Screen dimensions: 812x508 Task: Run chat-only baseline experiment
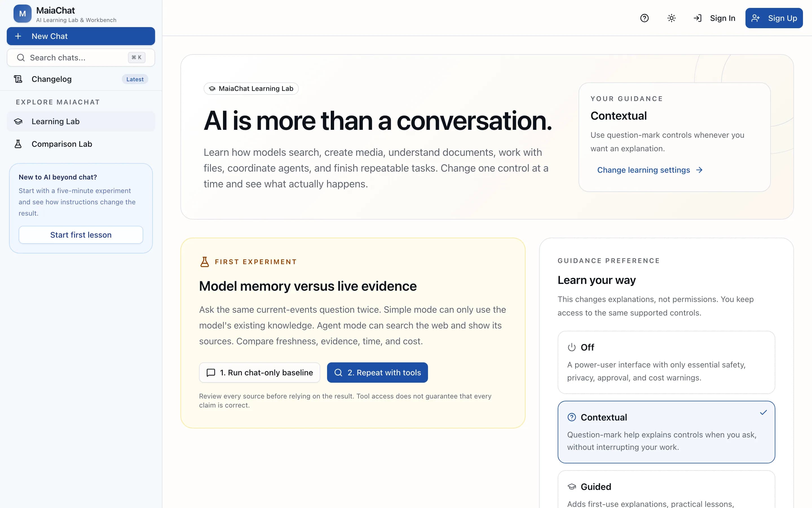click(x=259, y=373)
